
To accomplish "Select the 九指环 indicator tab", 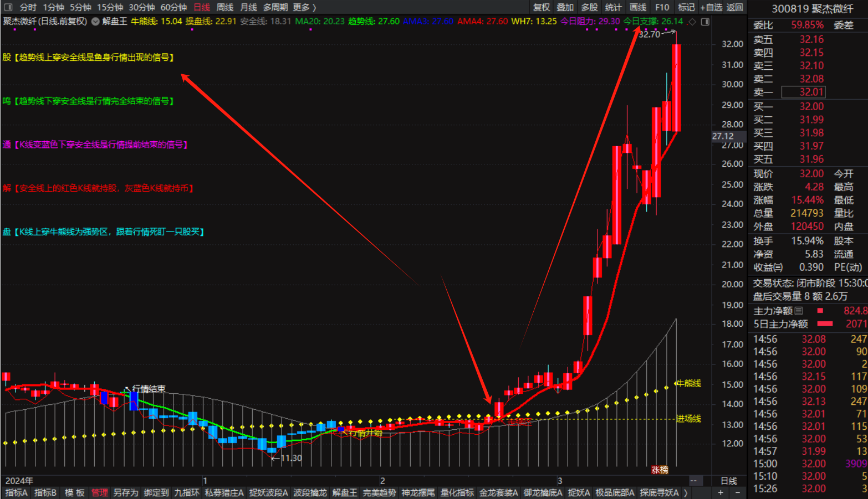I will [186, 492].
